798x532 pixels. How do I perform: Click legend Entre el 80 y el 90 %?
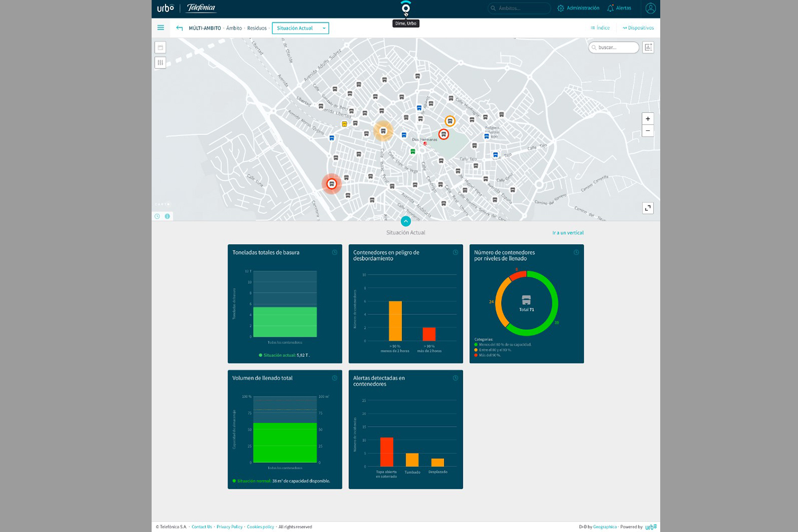tap(493, 350)
